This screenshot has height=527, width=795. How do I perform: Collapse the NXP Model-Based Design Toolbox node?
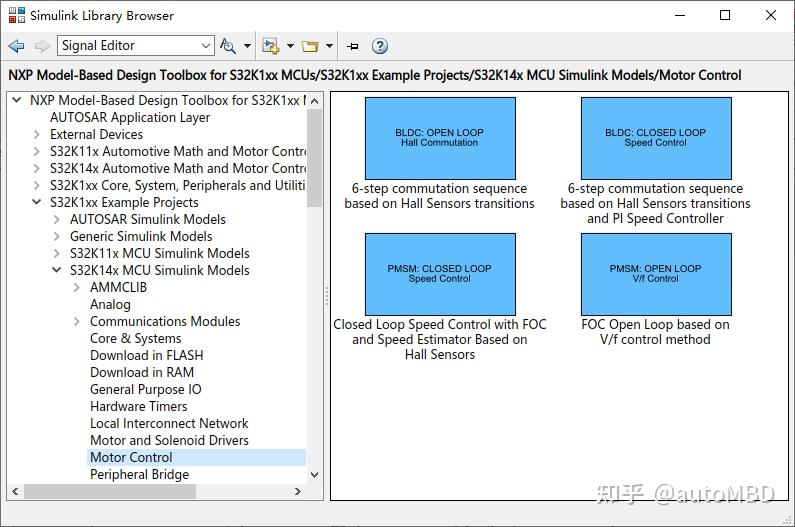click(x=17, y=100)
